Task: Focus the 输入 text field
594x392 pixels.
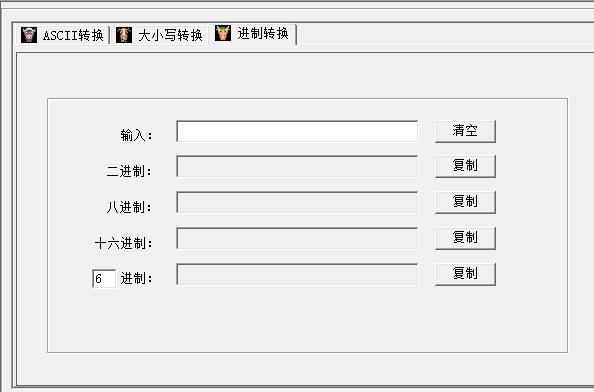Action: (297, 131)
